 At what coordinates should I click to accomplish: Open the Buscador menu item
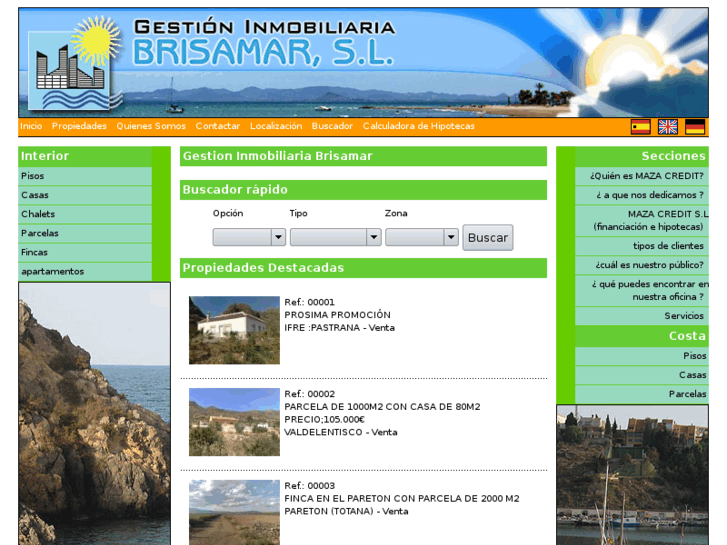click(x=332, y=126)
